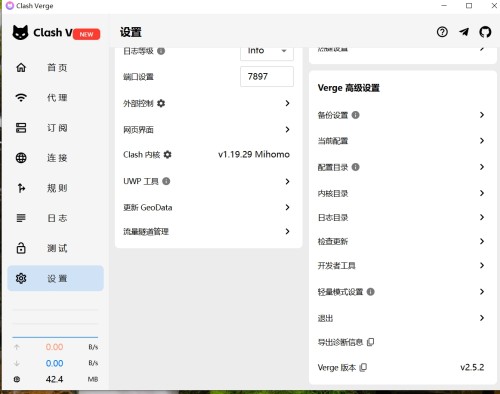
Task: Click the test (测试) lock icon
Action: coord(21,248)
